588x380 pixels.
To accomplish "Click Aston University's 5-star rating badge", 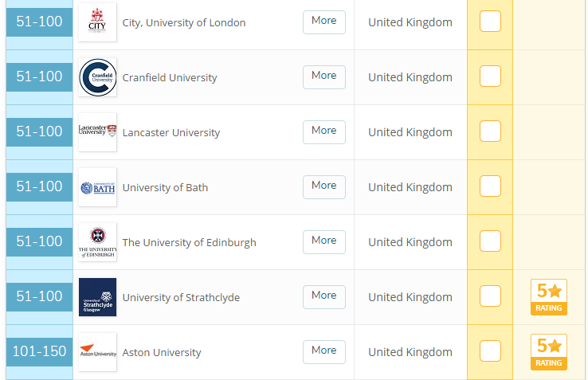I will 548,352.
